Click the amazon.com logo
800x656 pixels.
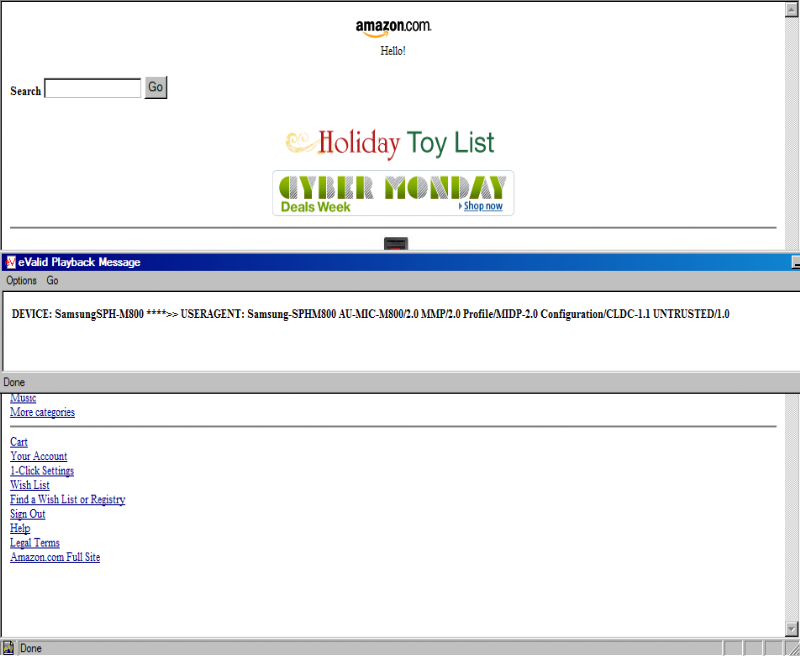pos(393,29)
